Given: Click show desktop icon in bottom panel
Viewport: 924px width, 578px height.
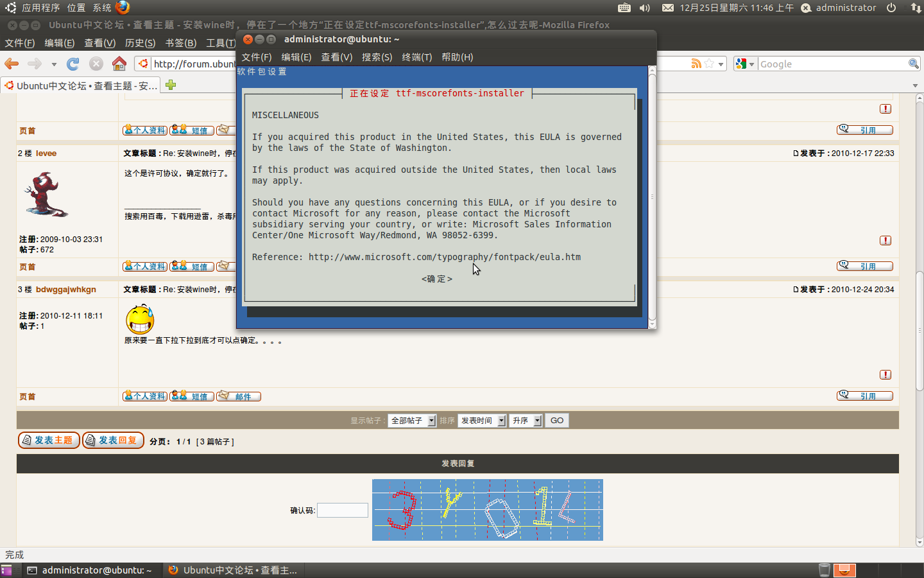Looking at the screenshot, I should (x=6, y=570).
